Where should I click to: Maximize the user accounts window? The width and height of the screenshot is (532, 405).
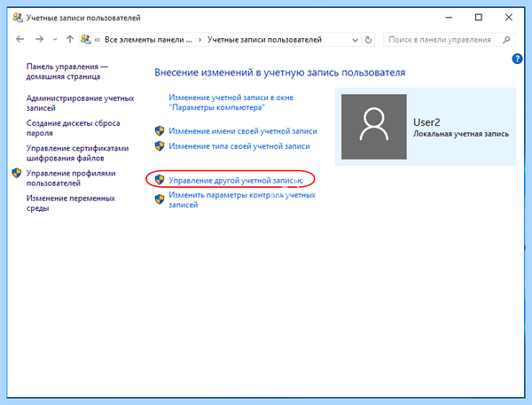coord(479,18)
